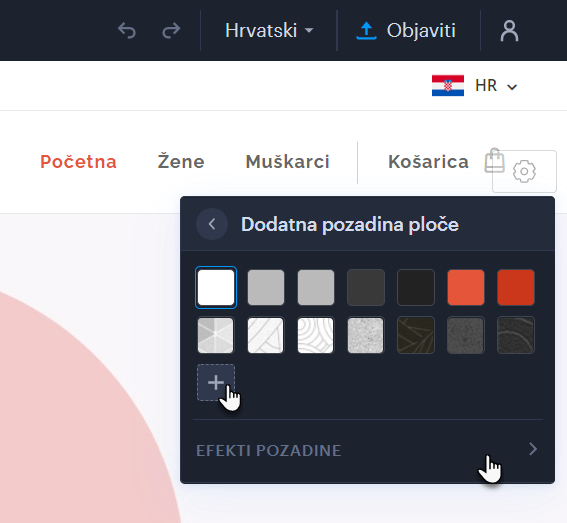Viewport: 567px width, 523px height.
Task: Expand the Efekti pozadine section
Action: pos(368,450)
